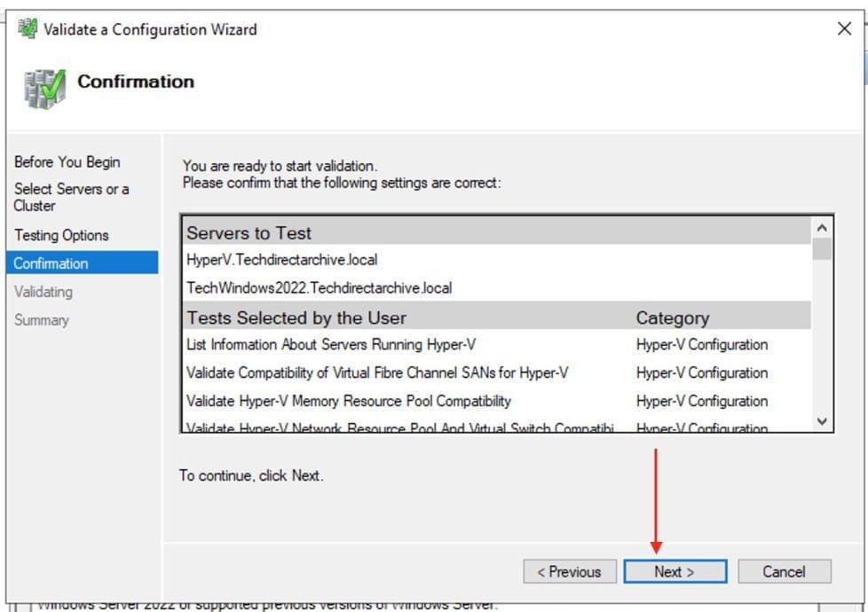868x612 pixels.
Task: Switch to the Testing Options step
Action: pyautogui.click(x=61, y=235)
